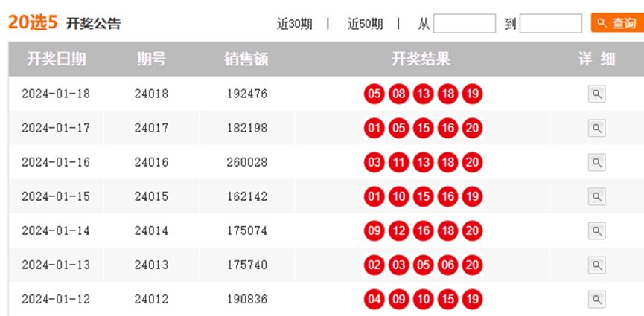
Task: Show the last 30 draws (近30期)
Action: (x=294, y=24)
